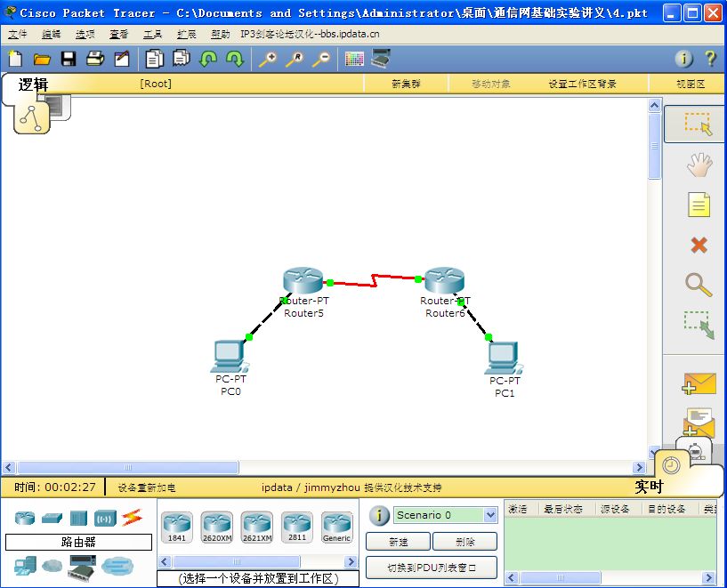Pick the 2620XM router model
The width and height of the screenshot is (727, 588).
(216, 528)
